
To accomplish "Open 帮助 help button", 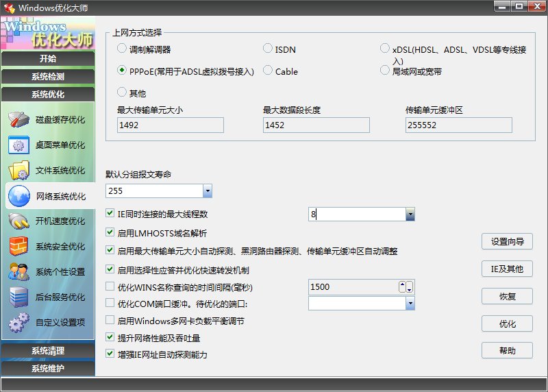I will tap(507, 350).
